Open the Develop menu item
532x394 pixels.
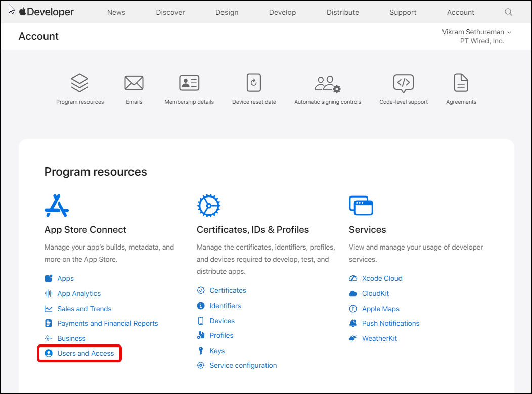[x=282, y=12]
